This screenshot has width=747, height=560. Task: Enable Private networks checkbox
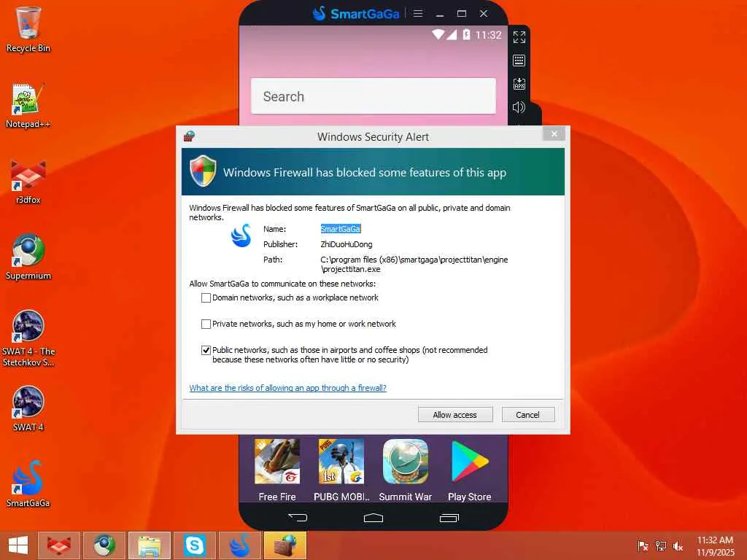[206, 324]
